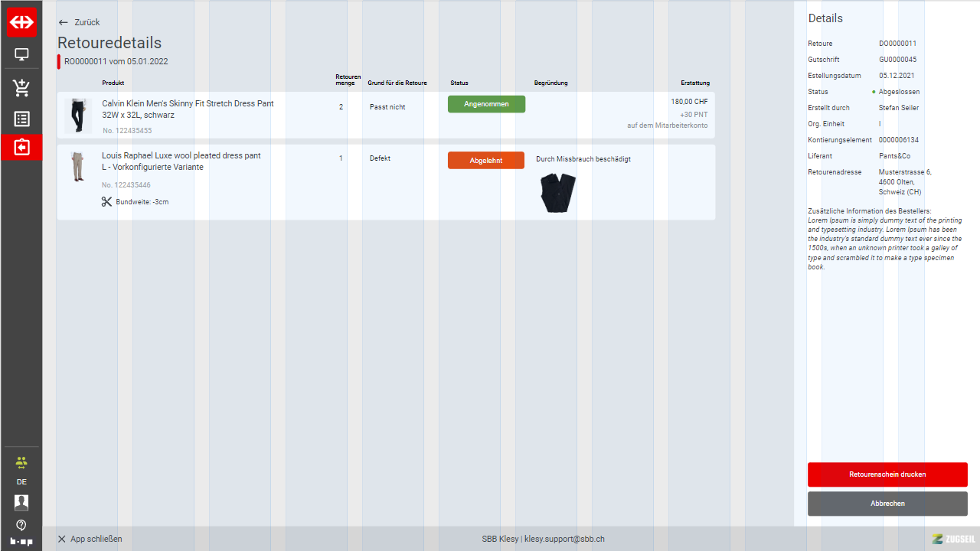980x551 pixels.
Task: Switch language using the DE selector
Action: (x=21, y=482)
